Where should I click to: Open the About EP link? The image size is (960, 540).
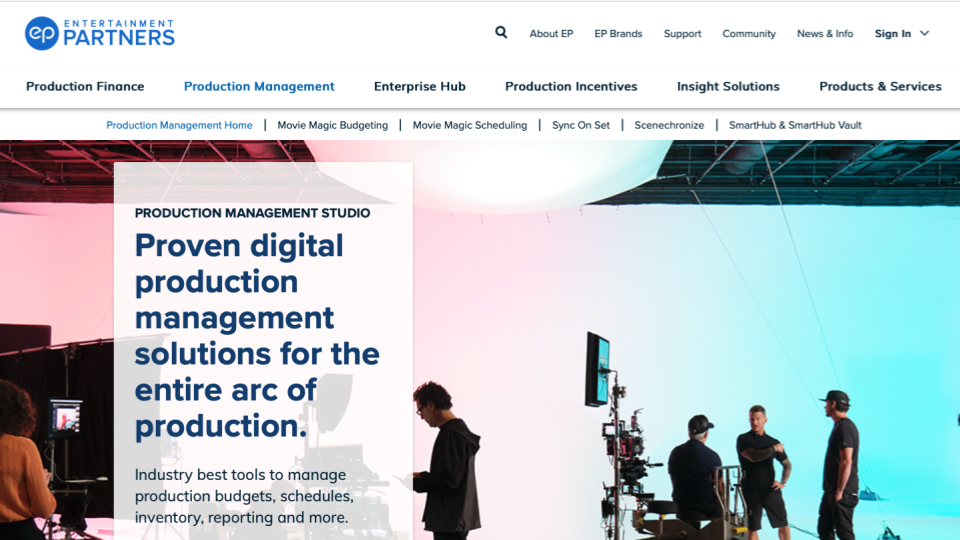coord(551,34)
